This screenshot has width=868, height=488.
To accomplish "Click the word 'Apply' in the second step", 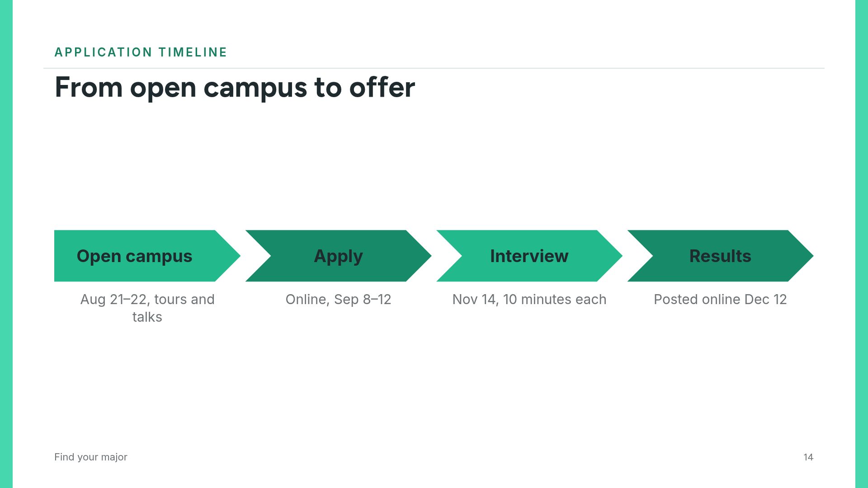I will [x=339, y=257].
